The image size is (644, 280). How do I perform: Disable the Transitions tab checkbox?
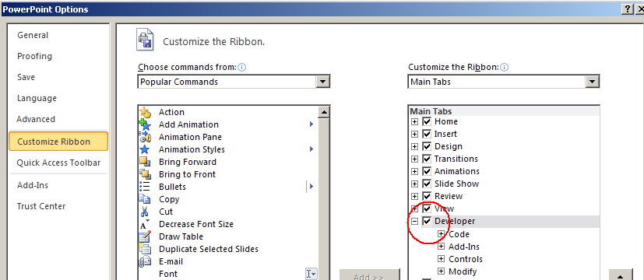click(428, 159)
